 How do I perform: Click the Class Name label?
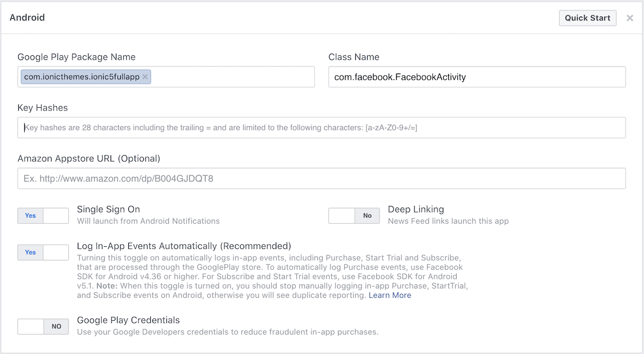point(354,57)
